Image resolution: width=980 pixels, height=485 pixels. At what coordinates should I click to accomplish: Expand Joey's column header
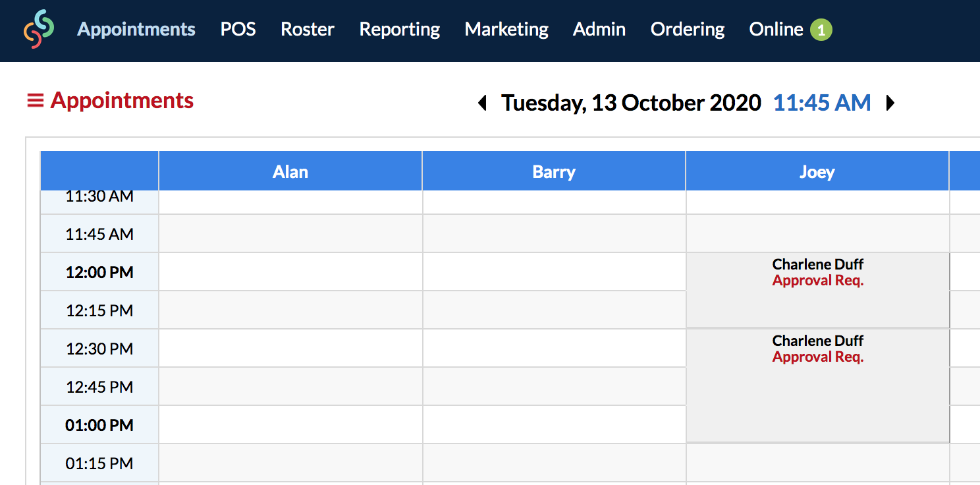pos(817,171)
